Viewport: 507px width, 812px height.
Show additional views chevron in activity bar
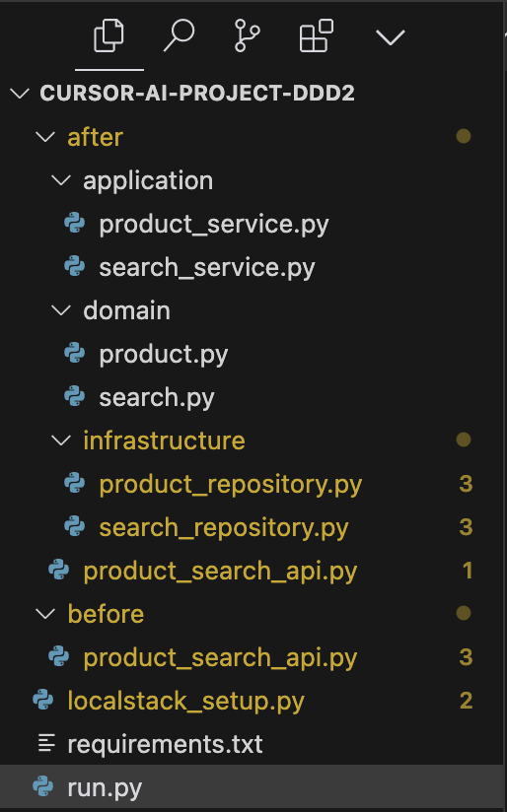click(x=390, y=37)
